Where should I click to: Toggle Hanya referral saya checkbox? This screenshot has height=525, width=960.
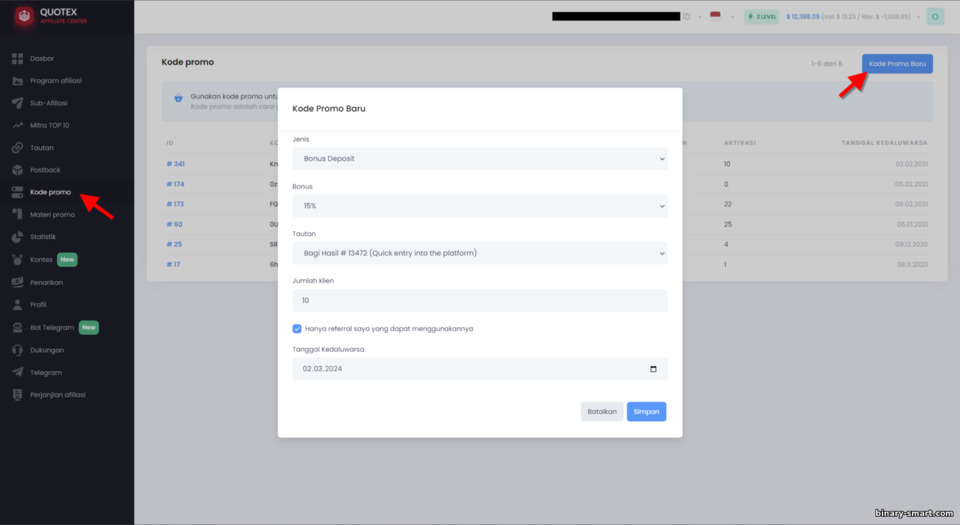tap(297, 329)
